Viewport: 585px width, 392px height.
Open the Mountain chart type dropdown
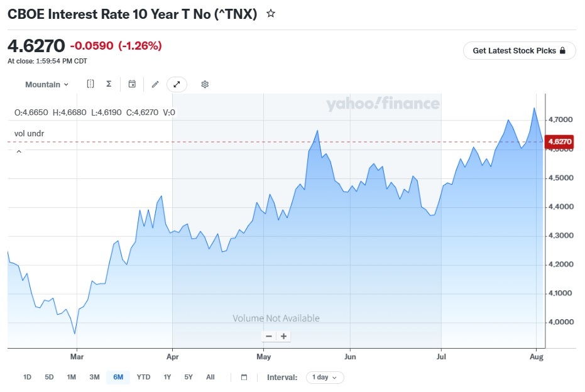pos(46,84)
